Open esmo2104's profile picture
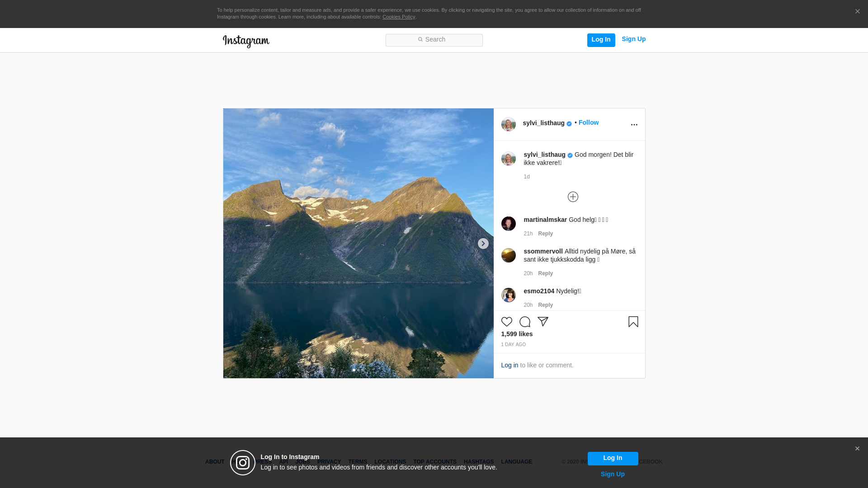 click(x=509, y=295)
